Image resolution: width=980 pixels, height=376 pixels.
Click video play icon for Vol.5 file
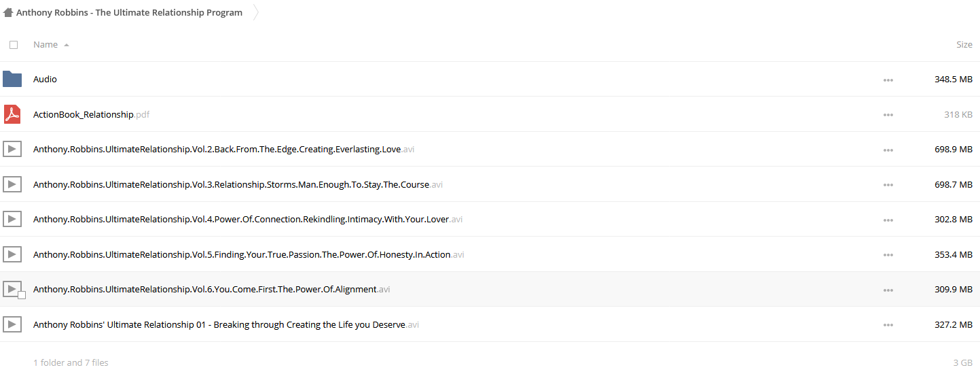[12, 254]
